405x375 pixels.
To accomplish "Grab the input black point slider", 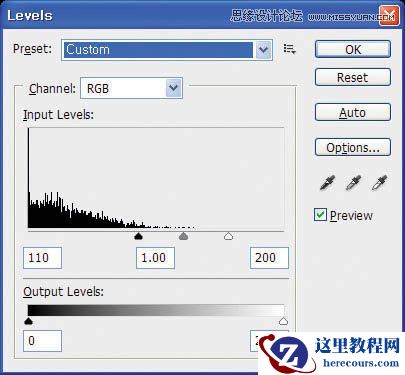I will click(x=138, y=236).
